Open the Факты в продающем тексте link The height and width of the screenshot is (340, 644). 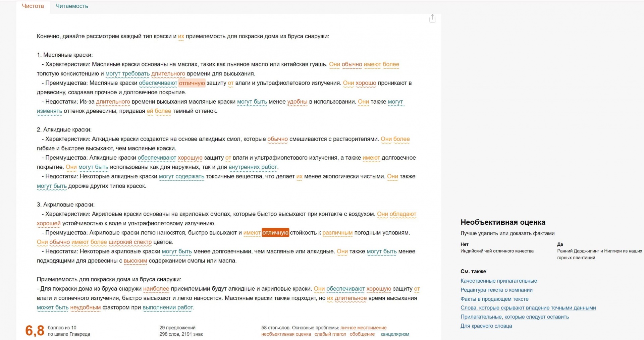[x=494, y=299]
